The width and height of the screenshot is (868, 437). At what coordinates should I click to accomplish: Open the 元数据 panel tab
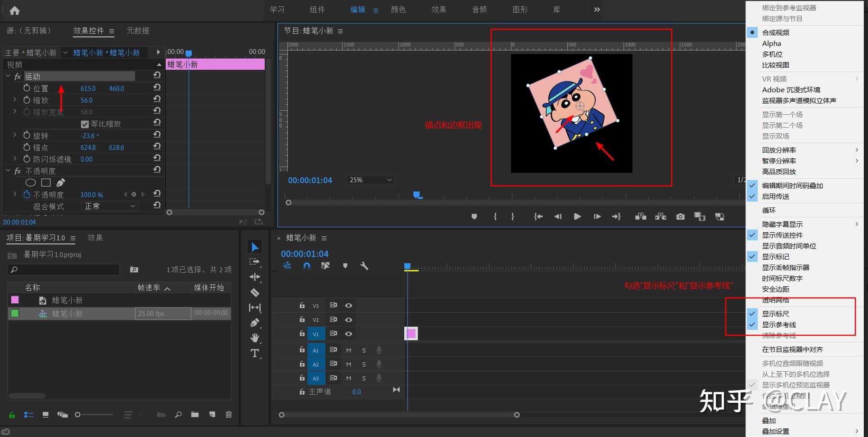[138, 31]
